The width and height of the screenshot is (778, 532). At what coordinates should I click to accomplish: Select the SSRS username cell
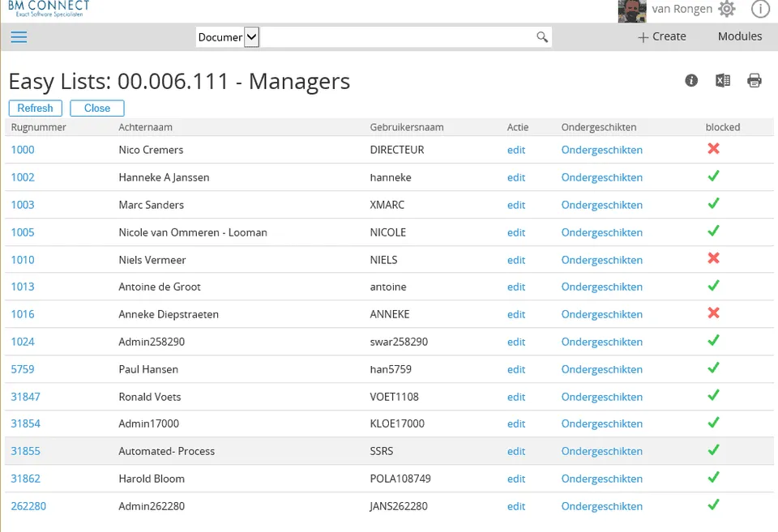[x=382, y=451]
